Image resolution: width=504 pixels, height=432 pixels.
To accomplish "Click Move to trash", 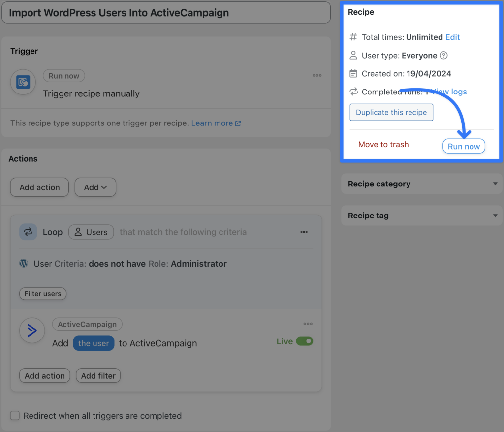I will click(383, 144).
